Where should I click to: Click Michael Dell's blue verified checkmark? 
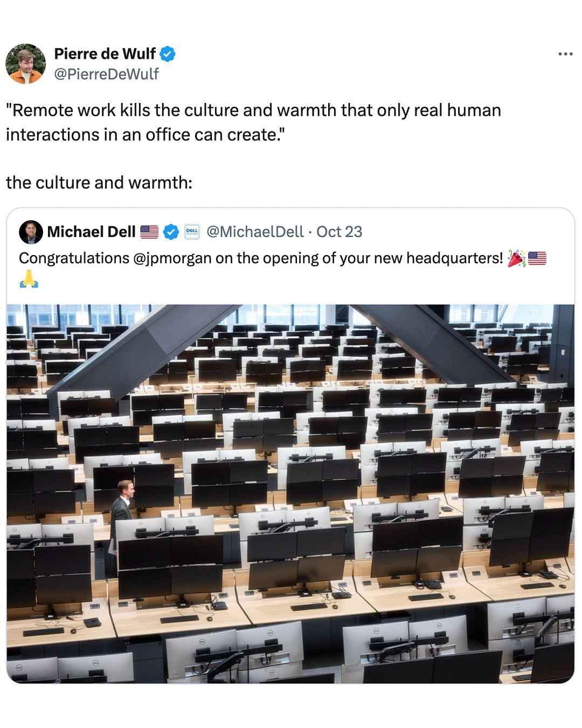click(171, 232)
